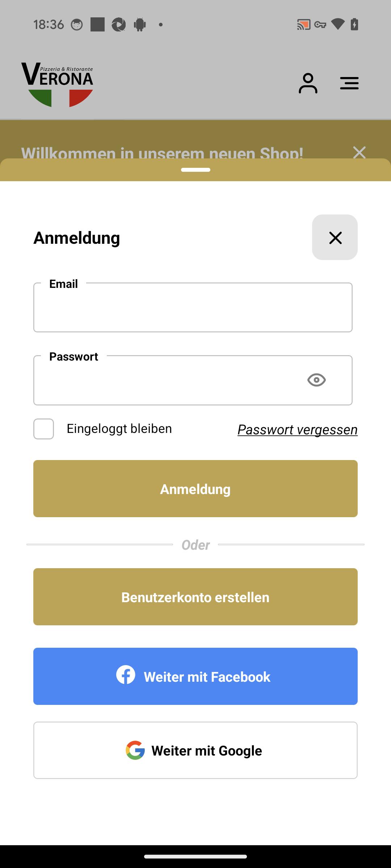Tap the Google G logo icon

point(135,750)
